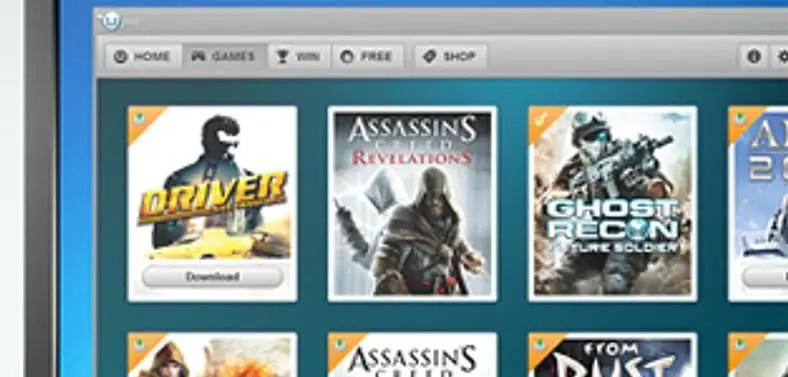Click the price tag icon on the Shop tab

click(x=430, y=56)
